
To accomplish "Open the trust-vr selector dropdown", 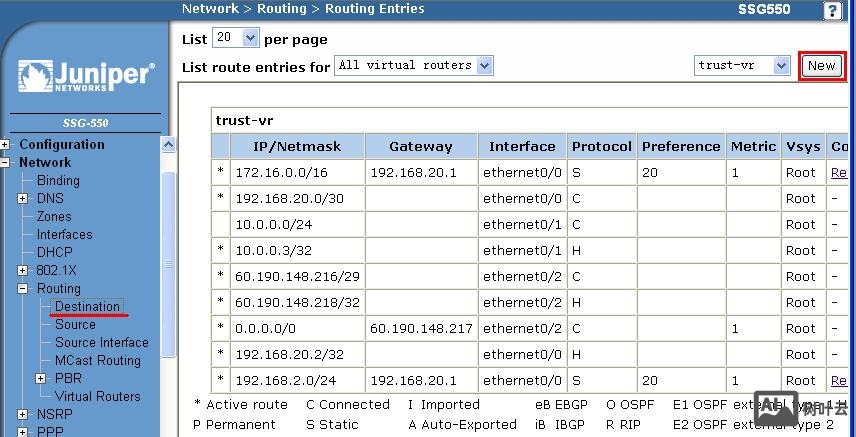I will (743, 66).
